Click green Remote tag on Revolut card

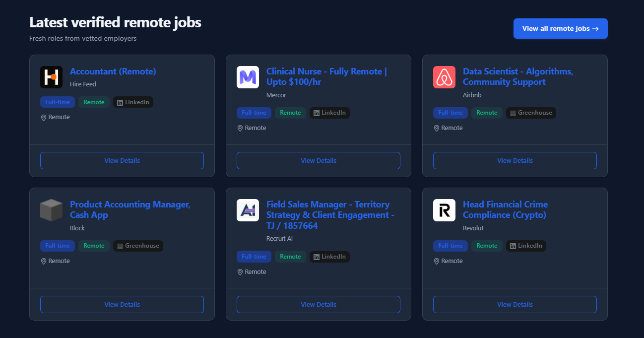click(487, 246)
